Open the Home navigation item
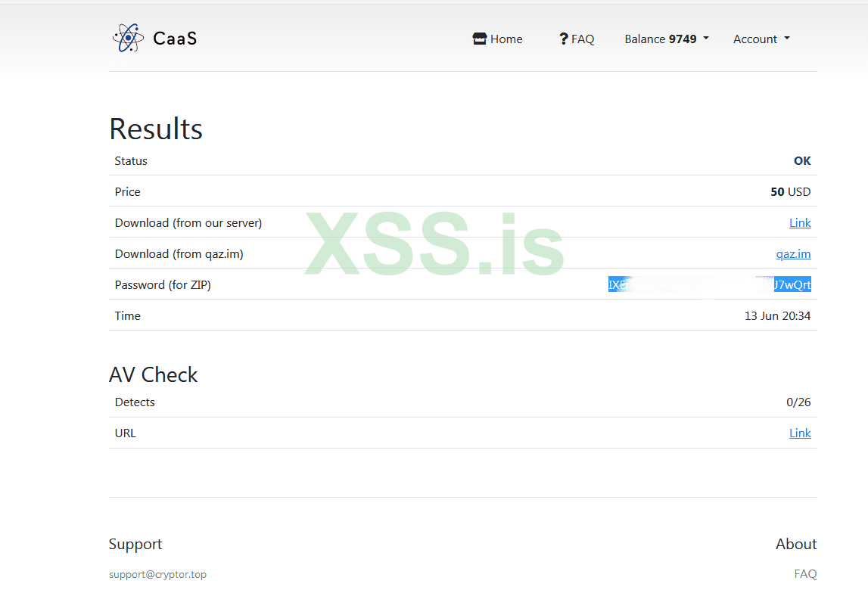The height and width of the screenshot is (593, 868). pos(498,39)
